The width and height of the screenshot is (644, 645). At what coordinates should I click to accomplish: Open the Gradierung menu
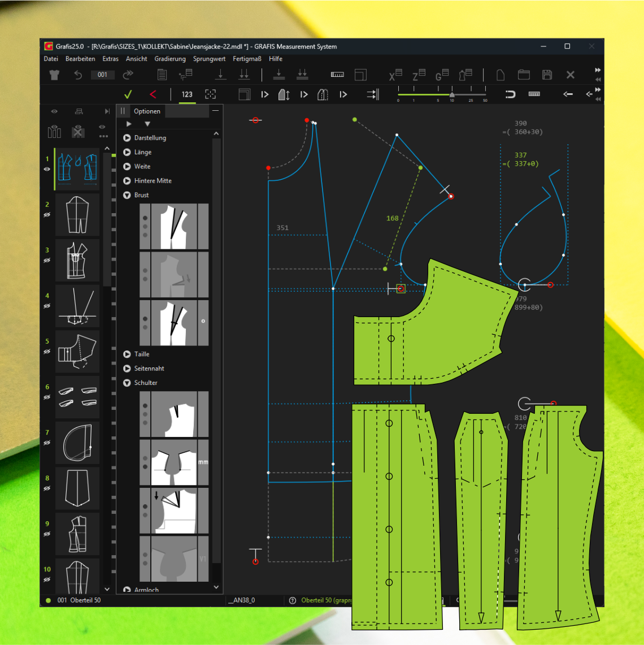170,59
